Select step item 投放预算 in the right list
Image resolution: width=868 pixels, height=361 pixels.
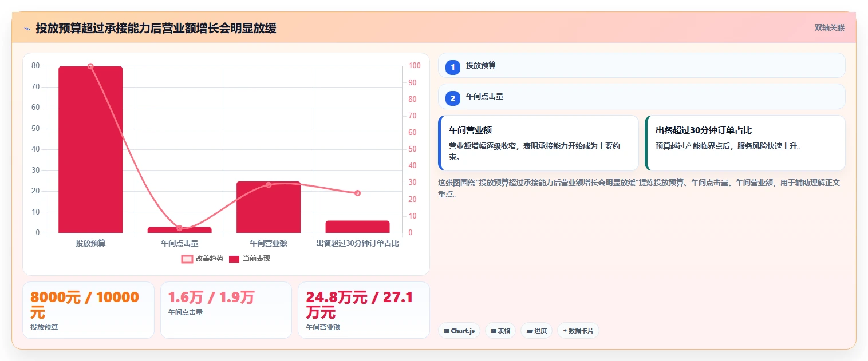pyautogui.click(x=641, y=65)
